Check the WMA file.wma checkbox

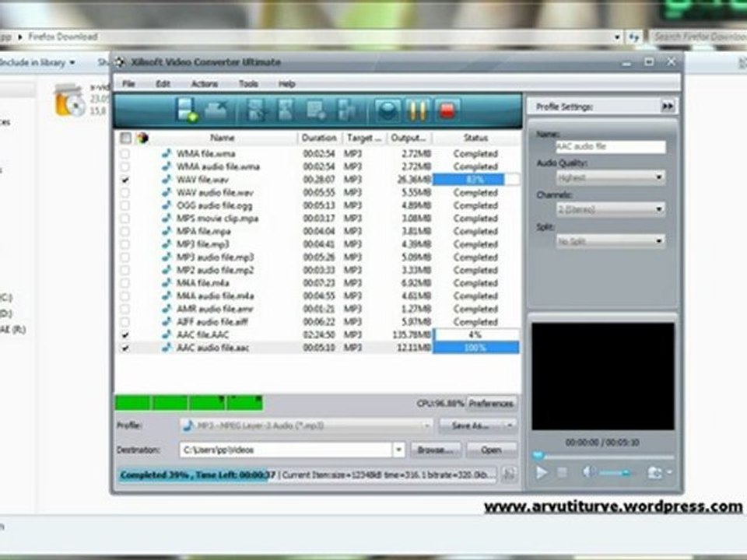click(x=124, y=154)
